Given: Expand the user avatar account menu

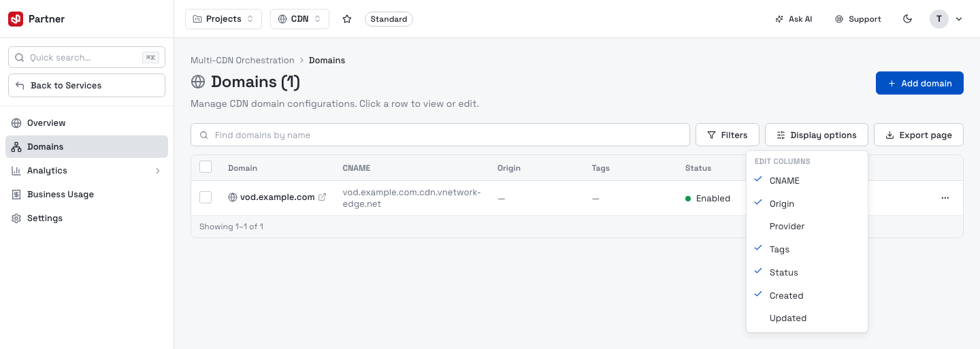Looking at the screenshot, I should pos(946,19).
